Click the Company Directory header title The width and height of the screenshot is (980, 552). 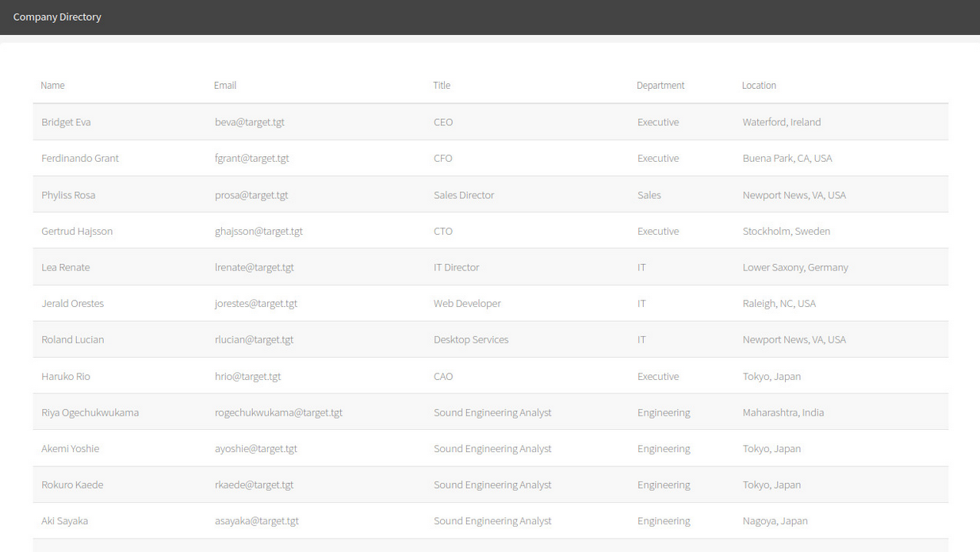(57, 17)
